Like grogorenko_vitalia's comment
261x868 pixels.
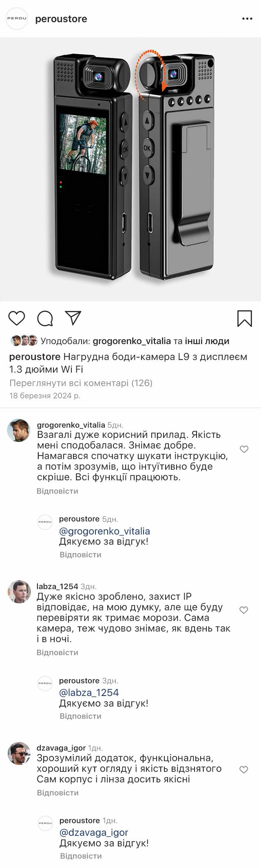coord(244,449)
